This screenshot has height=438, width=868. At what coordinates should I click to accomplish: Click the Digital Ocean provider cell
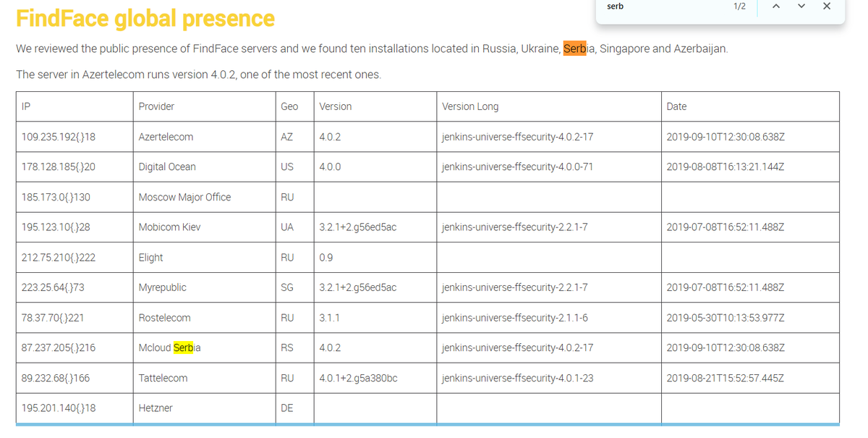point(204,167)
